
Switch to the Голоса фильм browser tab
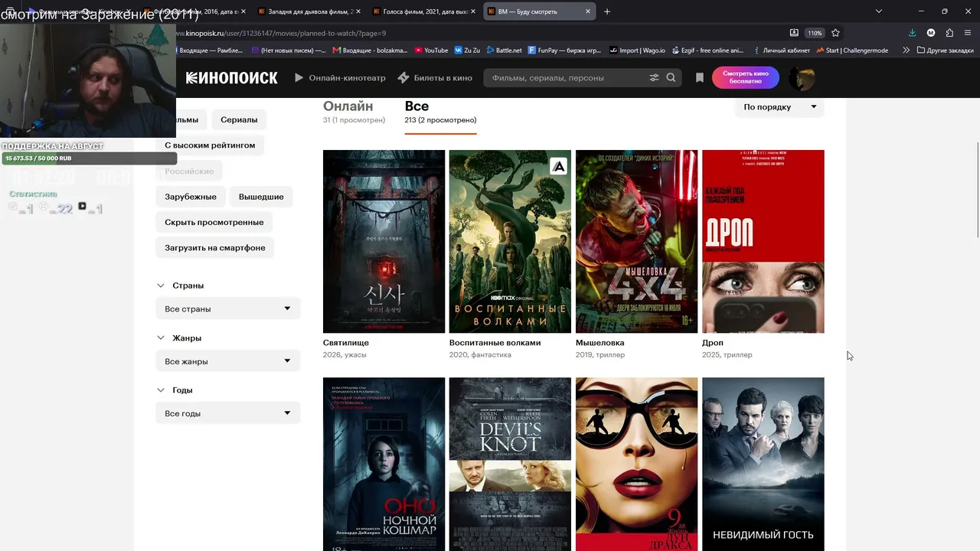click(x=425, y=11)
